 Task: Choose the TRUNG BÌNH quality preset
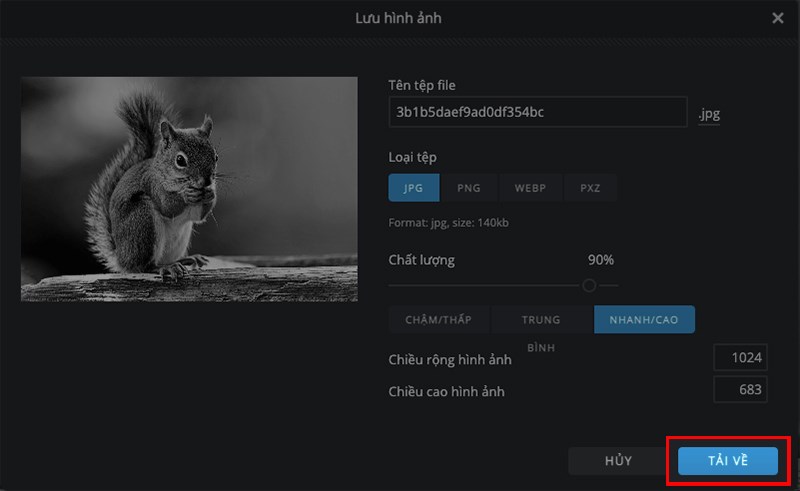(x=541, y=320)
